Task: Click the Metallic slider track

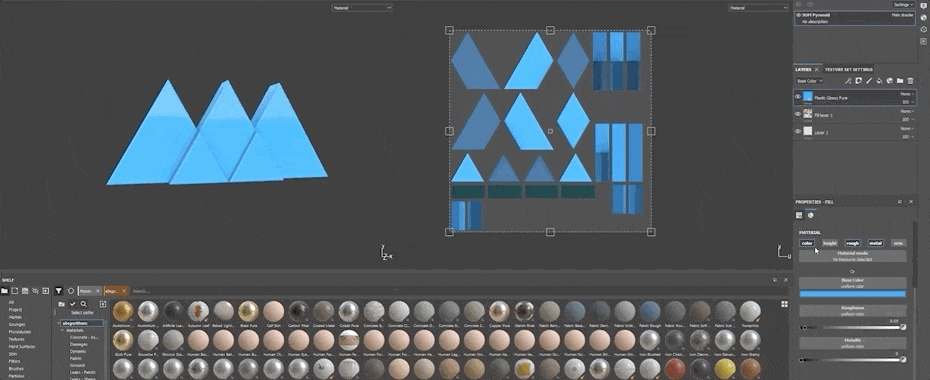Action: pyautogui.click(x=852, y=359)
